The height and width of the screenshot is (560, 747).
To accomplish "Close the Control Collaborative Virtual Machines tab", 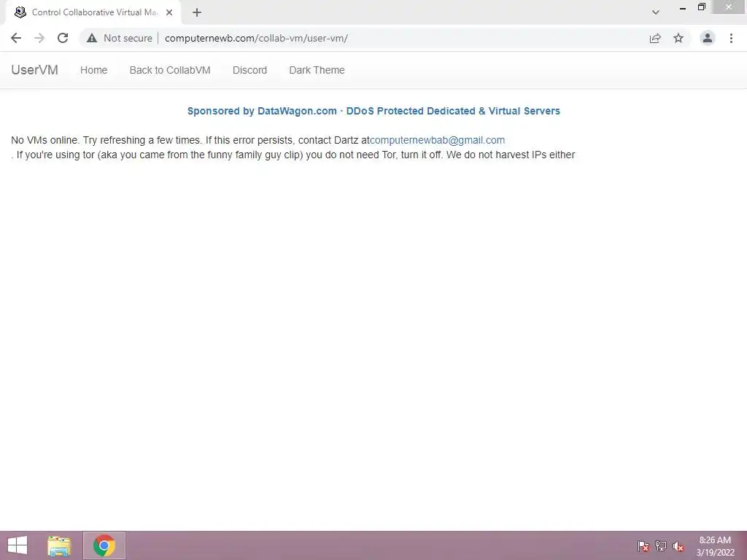I will point(169,12).
